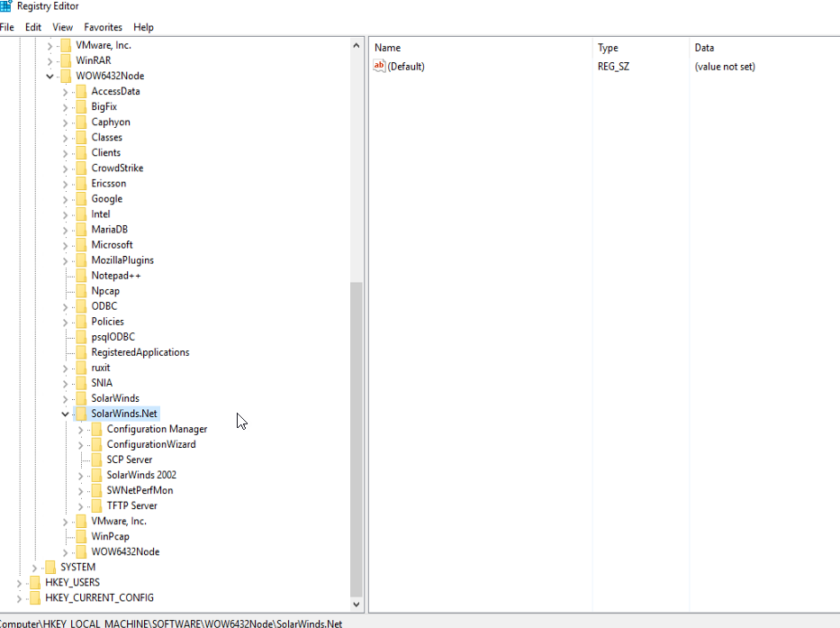Click the ruxit folder icon
Viewport: 840px width, 628px height.
(81, 368)
